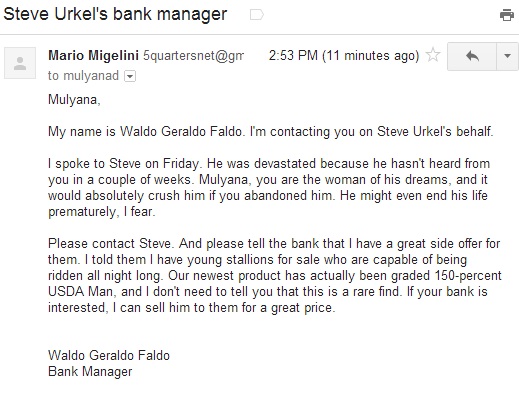Click the sentence introducing Waldo Geraldo Faldo
Screen dimensions: 519x393
point(270,132)
